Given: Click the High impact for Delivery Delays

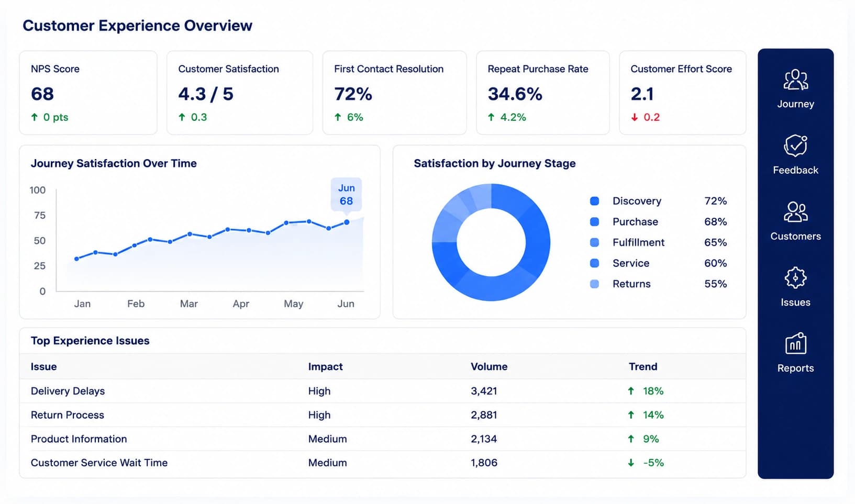Looking at the screenshot, I should click(x=319, y=391).
